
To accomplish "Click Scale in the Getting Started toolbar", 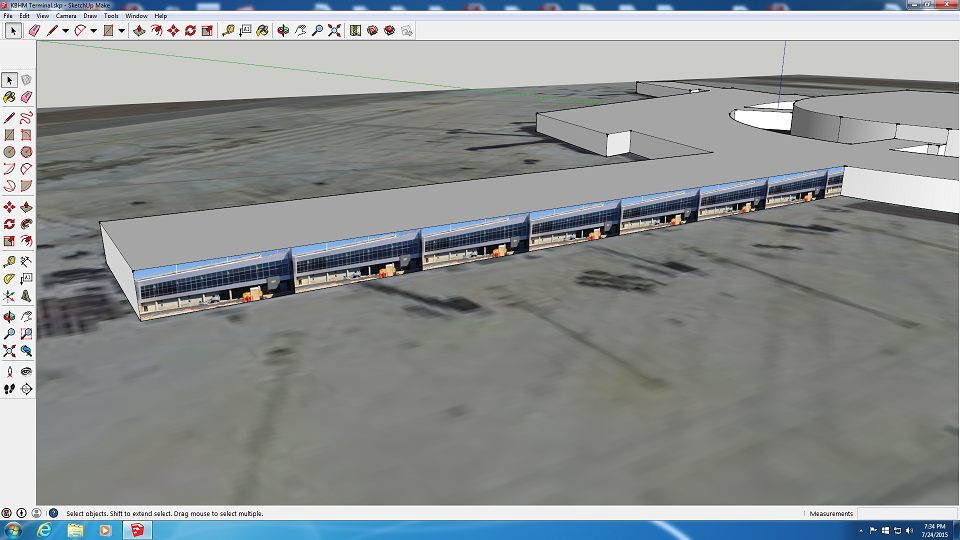I will point(208,31).
